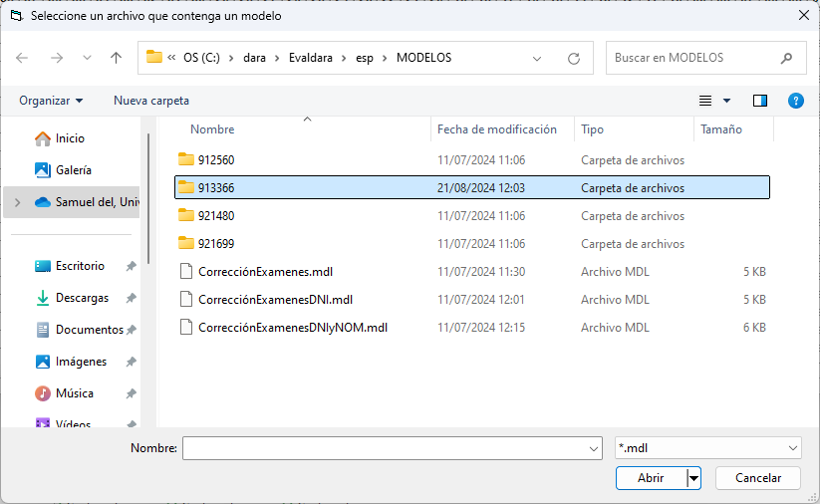
Task: Expand the chevron after esp breadcrumb
Action: tap(385, 58)
